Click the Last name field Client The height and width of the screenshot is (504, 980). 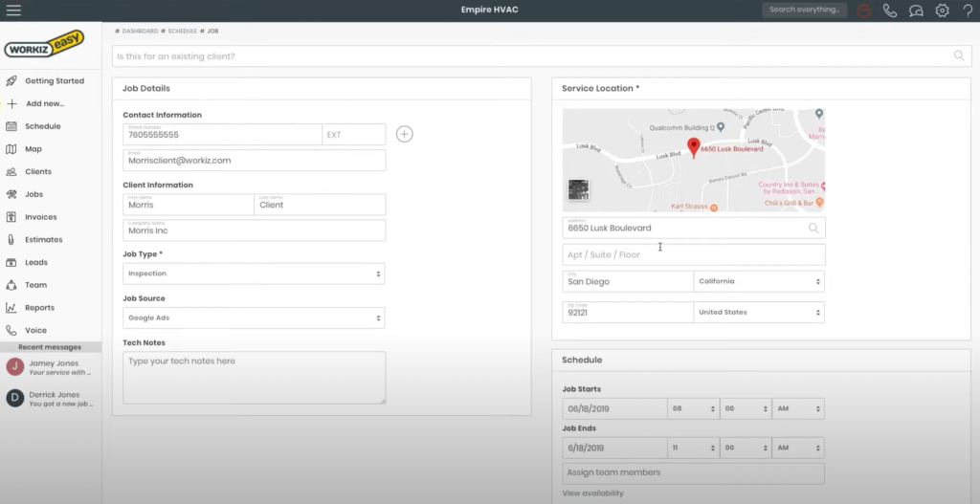(320, 205)
